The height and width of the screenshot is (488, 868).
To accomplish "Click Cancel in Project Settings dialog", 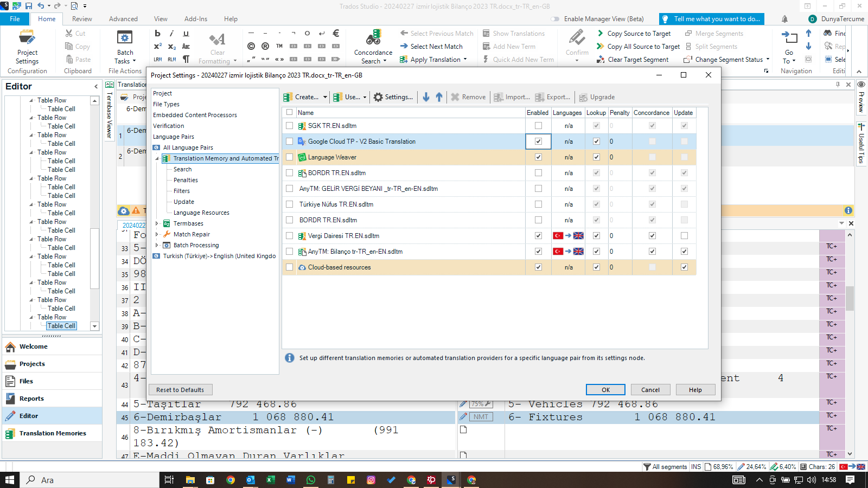I will coord(650,390).
